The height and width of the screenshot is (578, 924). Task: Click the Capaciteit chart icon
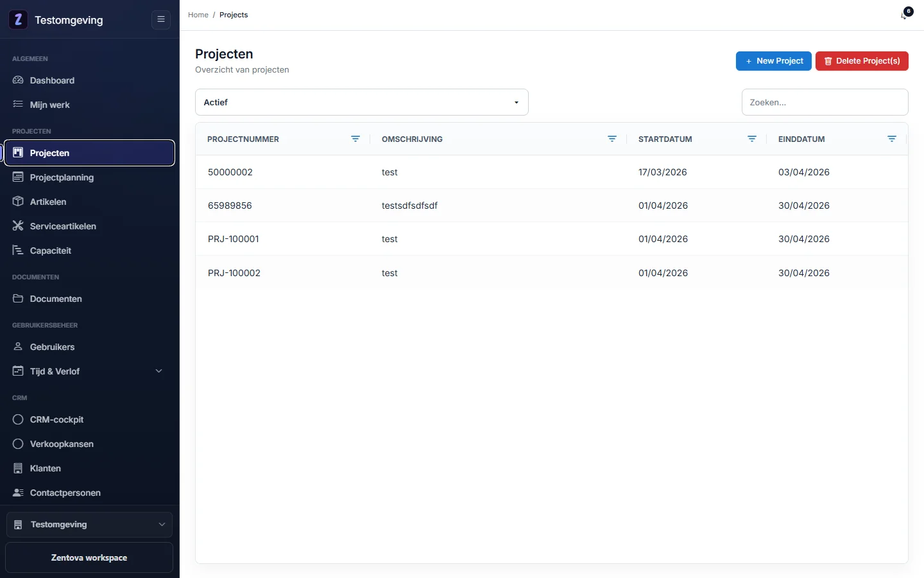click(x=18, y=250)
